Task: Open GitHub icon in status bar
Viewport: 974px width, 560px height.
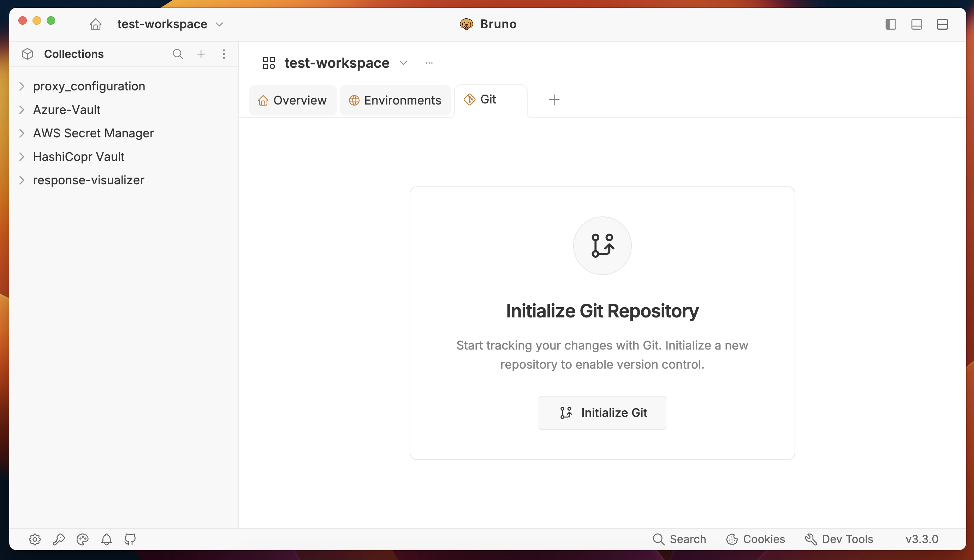Action: tap(130, 539)
